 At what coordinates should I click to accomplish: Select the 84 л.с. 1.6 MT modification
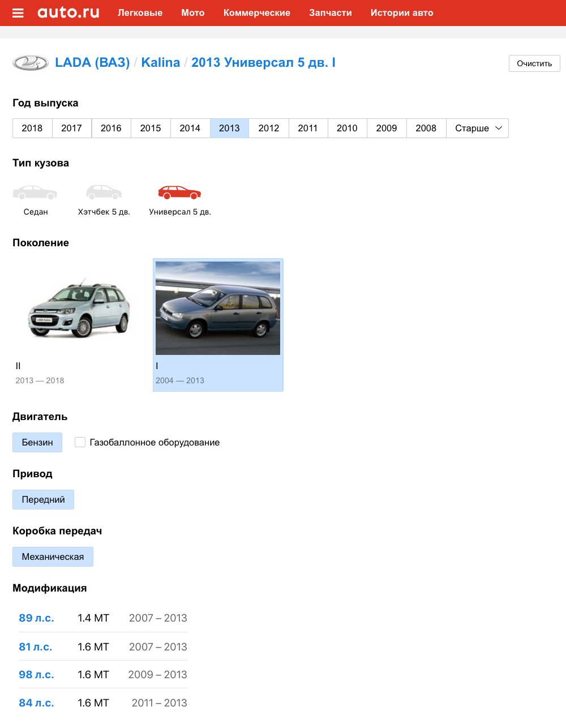[x=103, y=703]
